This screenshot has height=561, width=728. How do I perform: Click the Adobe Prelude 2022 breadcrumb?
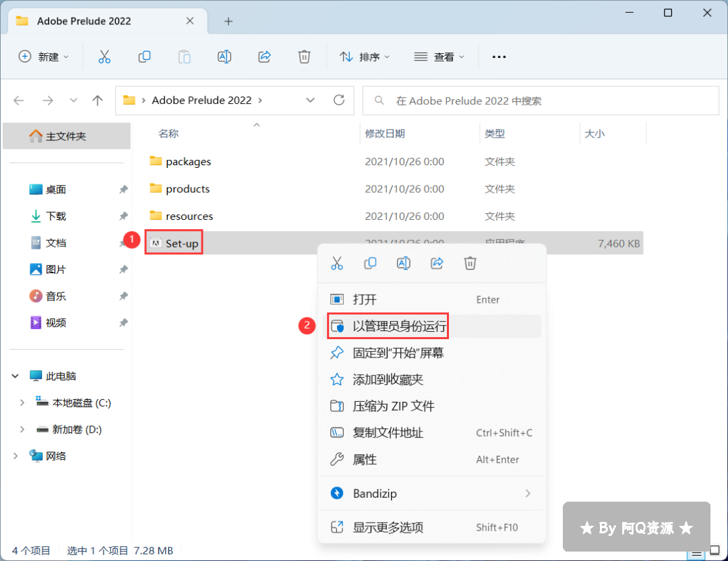202,100
